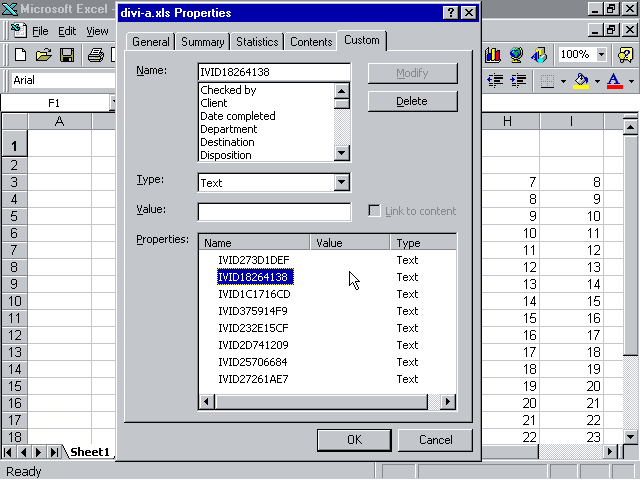Open the Zoom 100% dropdown
The image size is (640, 480).
pos(601,54)
